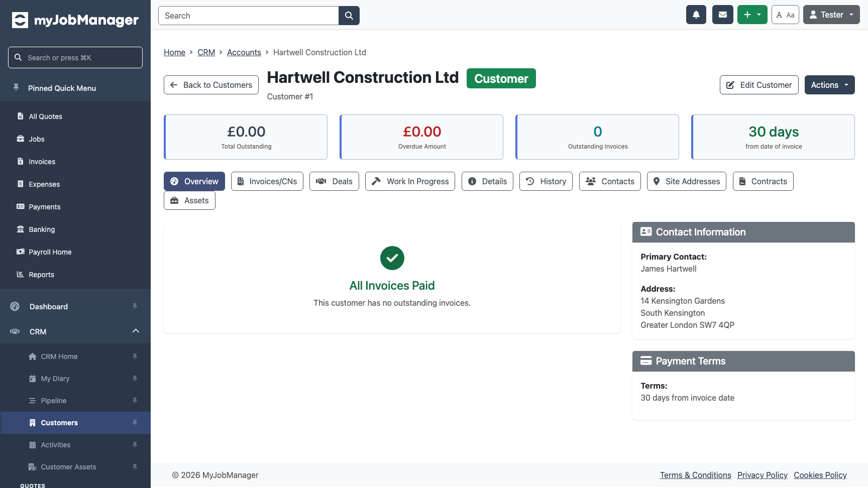Click the Total Outstanding £0.00 card
The width and height of the screenshot is (868, 488).
pyautogui.click(x=246, y=137)
